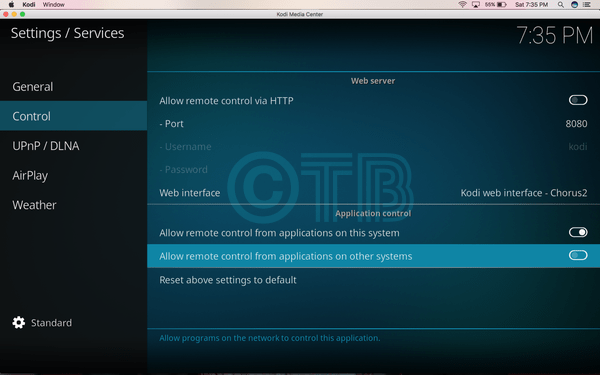The image size is (600, 375).
Task: Click the settings level gear icon
Action: 18,323
